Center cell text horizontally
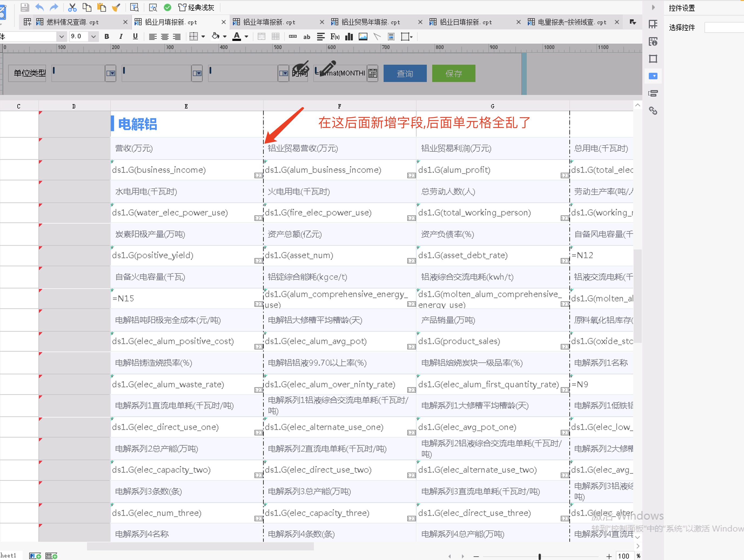Image resolution: width=744 pixels, height=560 pixels. coord(165,36)
